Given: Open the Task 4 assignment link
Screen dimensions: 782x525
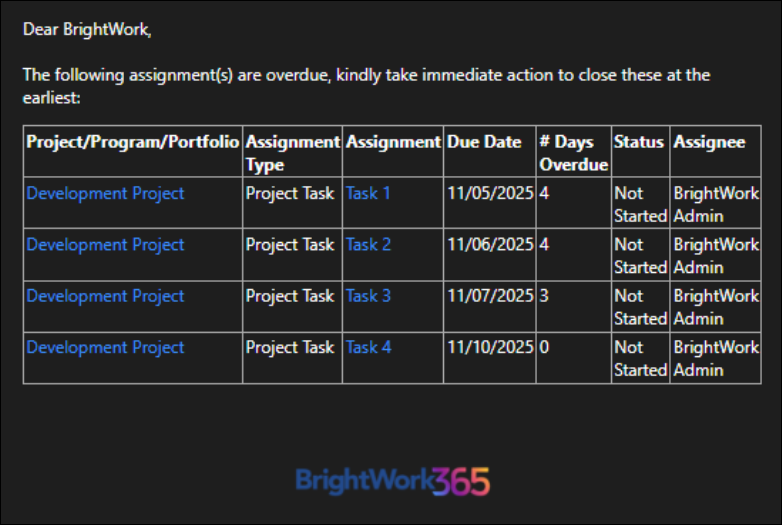Looking at the screenshot, I should click(369, 348).
